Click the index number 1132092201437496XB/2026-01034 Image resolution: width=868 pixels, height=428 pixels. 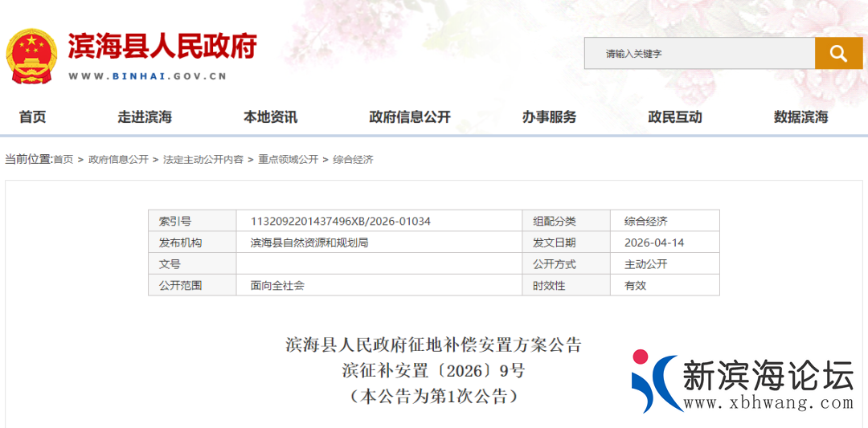[341, 221]
